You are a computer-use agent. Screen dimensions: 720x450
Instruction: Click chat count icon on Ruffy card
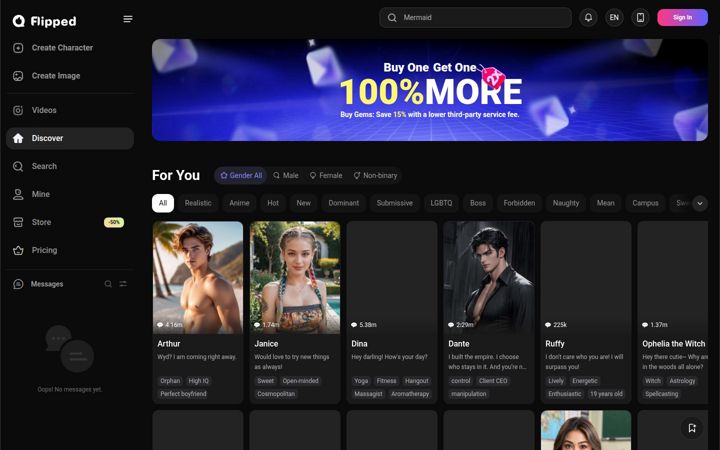pos(547,325)
